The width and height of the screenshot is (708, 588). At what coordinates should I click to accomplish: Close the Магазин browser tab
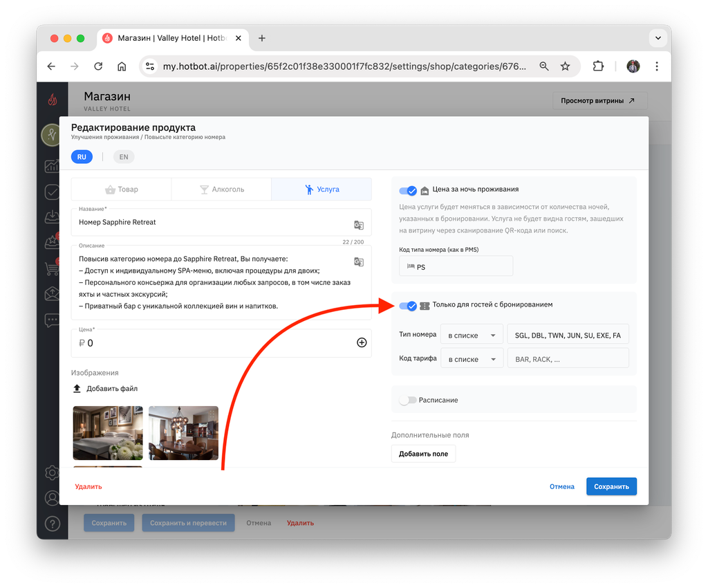239,38
